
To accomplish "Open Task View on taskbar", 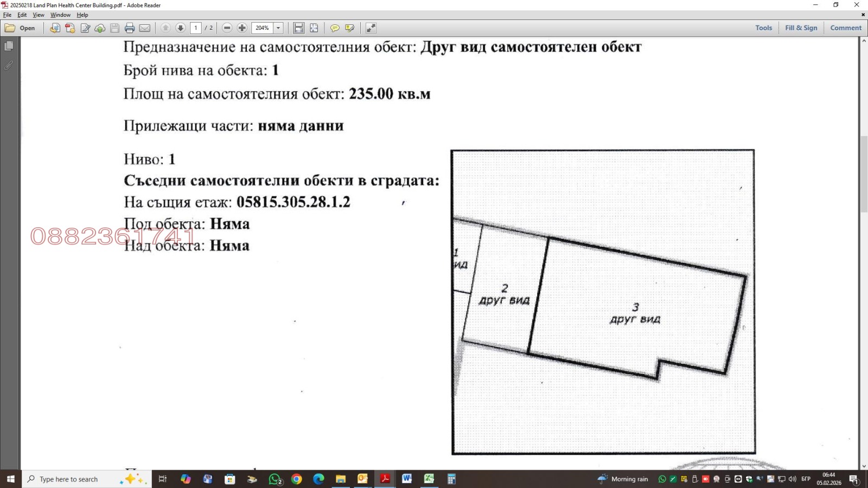I will [x=162, y=479].
